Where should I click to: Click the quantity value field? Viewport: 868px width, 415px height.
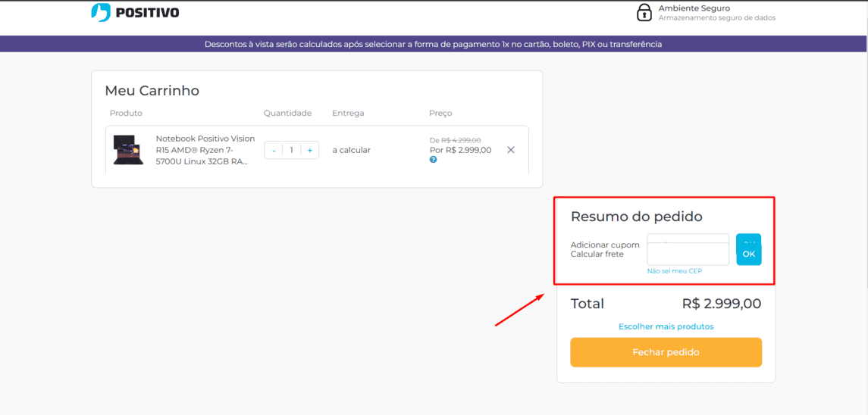(292, 150)
